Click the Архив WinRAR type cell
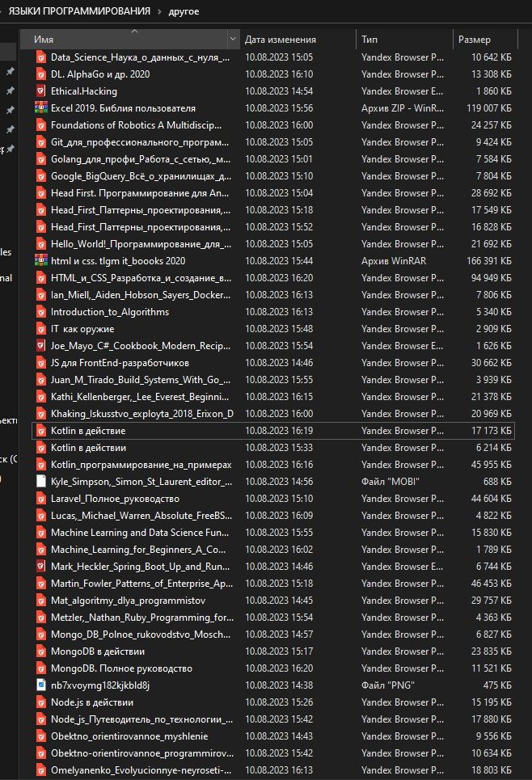532x780 pixels. (x=394, y=260)
